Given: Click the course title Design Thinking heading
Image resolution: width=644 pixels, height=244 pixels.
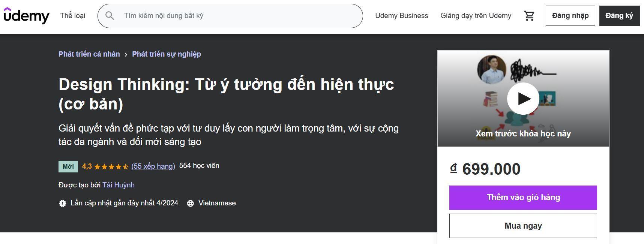Looking at the screenshot, I should (227, 94).
